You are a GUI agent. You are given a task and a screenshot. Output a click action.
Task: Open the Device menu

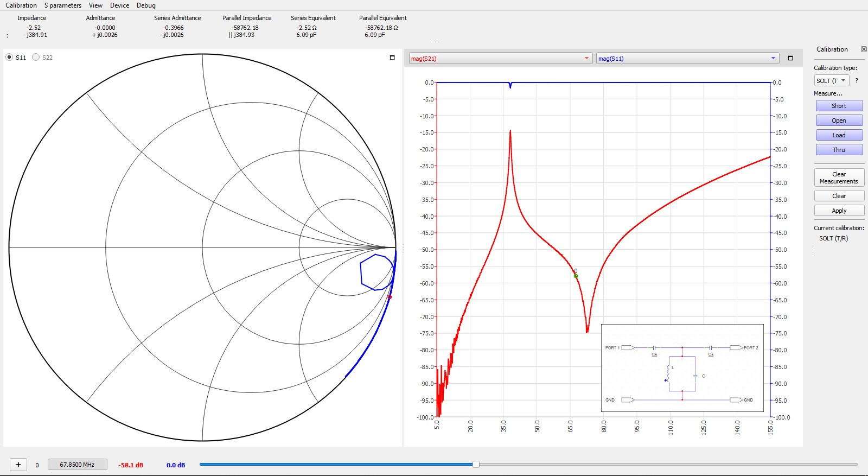(x=119, y=5)
